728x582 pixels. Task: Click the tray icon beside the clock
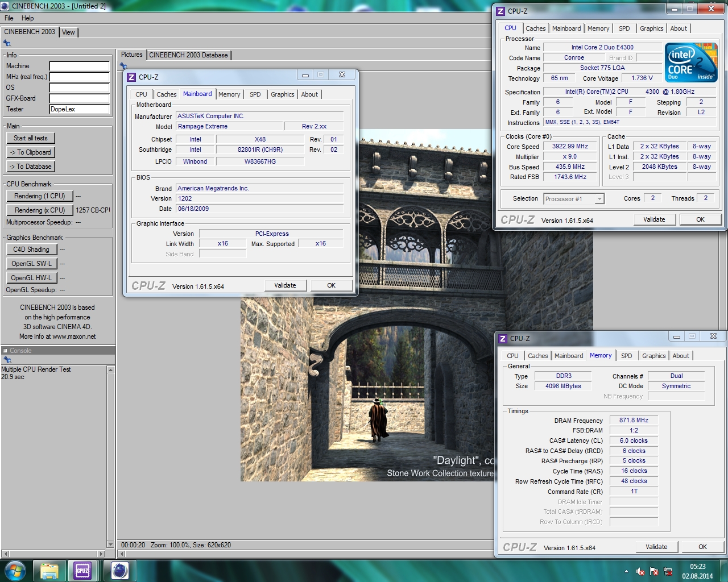[668, 572]
